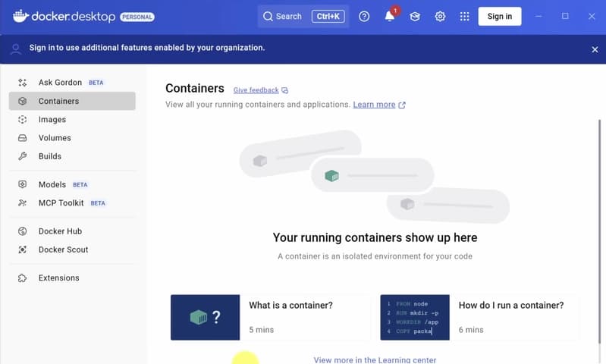Open the Learning center graduation cap icon
Screen dimensions: 606x364
tap(415, 16)
